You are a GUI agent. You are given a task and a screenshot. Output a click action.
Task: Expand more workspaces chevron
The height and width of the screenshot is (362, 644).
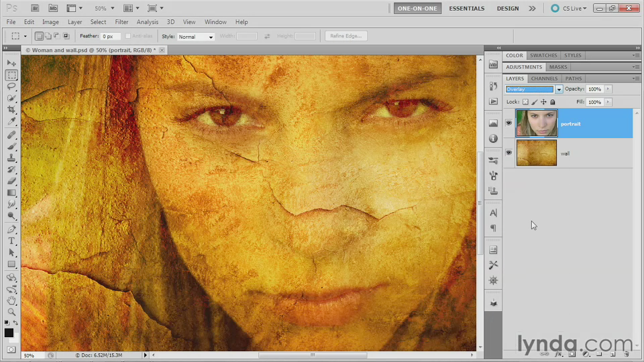click(532, 8)
